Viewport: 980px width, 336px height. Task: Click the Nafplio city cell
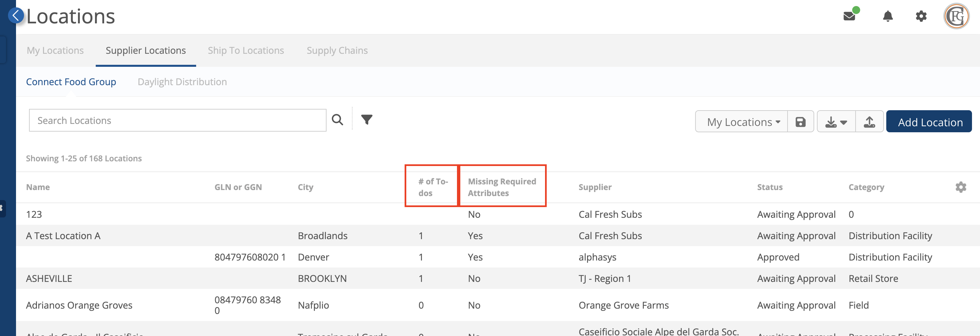314,305
